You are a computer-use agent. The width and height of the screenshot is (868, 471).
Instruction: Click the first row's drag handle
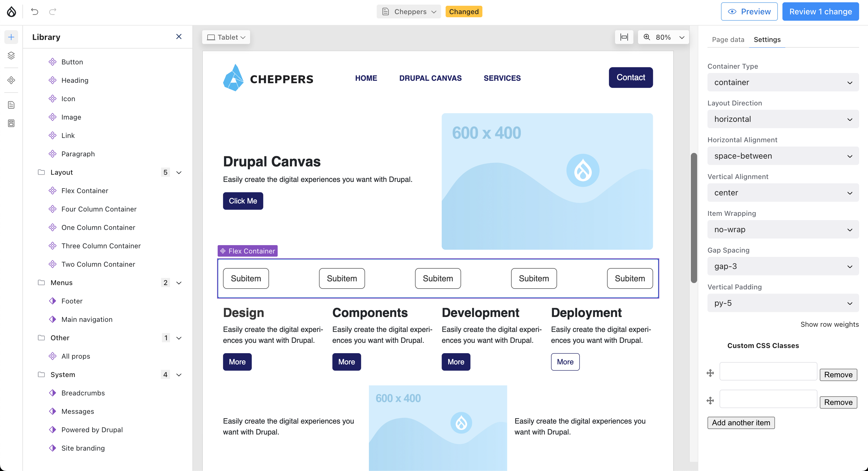[x=710, y=373]
